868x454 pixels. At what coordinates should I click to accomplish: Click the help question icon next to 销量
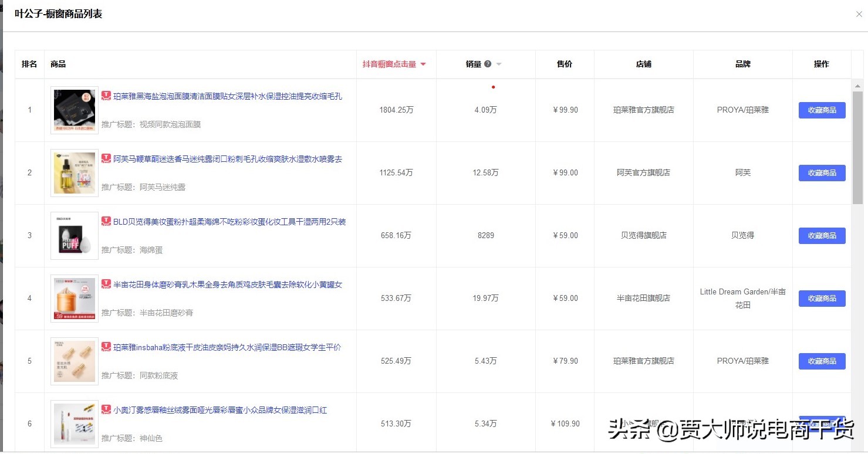pos(488,64)
